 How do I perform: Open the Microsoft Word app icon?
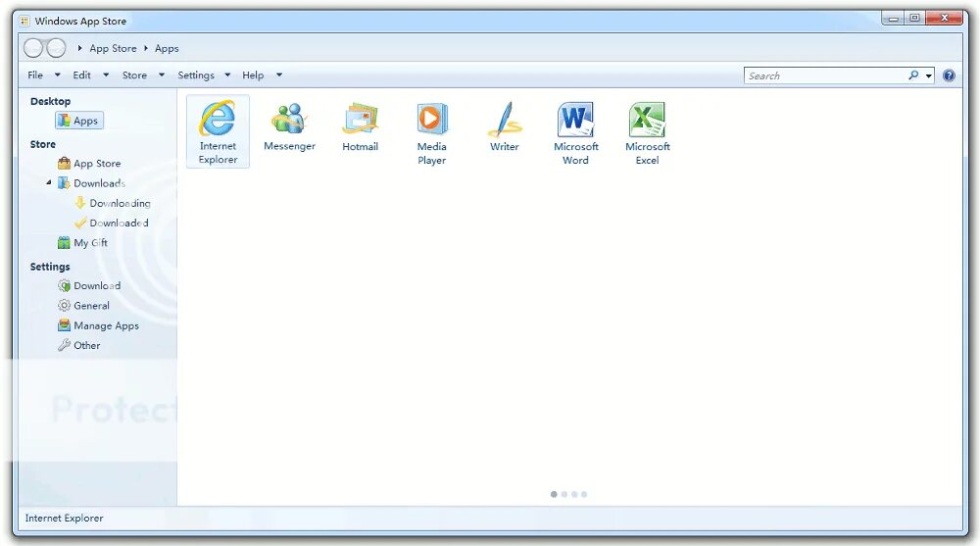(575, 134)
